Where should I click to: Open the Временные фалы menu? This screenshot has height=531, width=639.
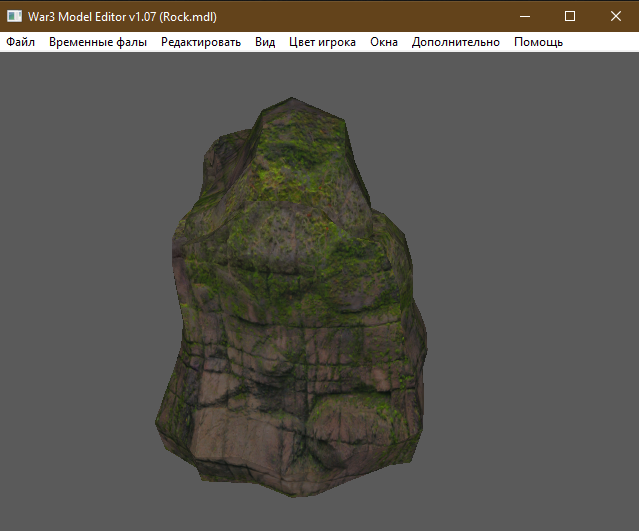(98, 42)
